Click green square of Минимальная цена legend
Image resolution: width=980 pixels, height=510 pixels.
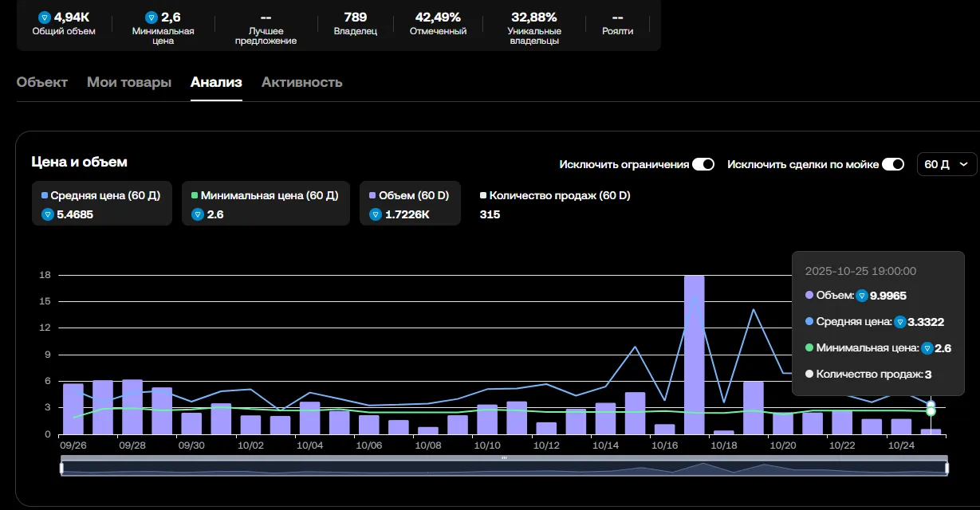[195, 195]
